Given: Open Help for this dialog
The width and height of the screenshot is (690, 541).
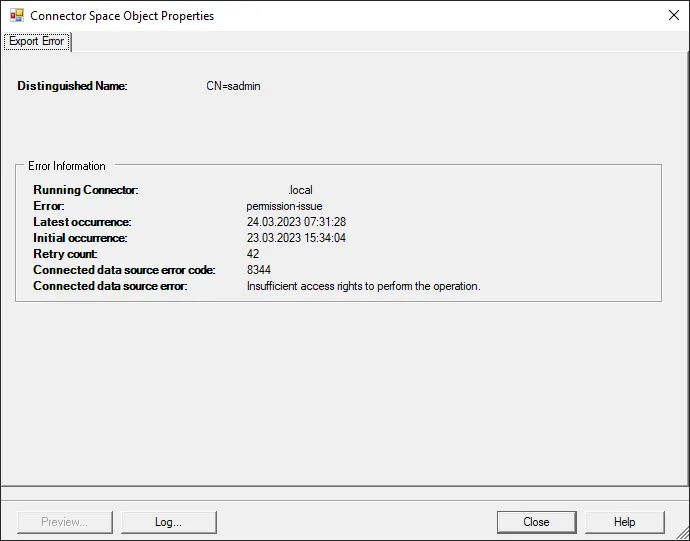Looking at the screenshot, I should click(x=624, y=522).
